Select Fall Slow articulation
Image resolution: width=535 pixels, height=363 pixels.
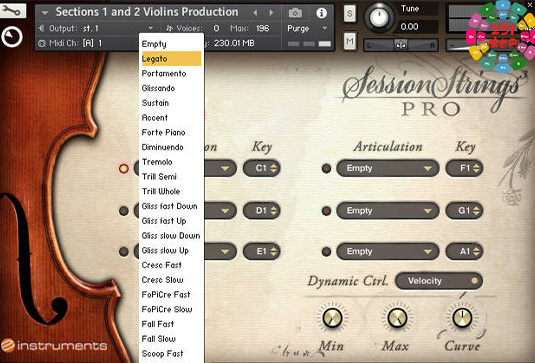tap(171, 338)
